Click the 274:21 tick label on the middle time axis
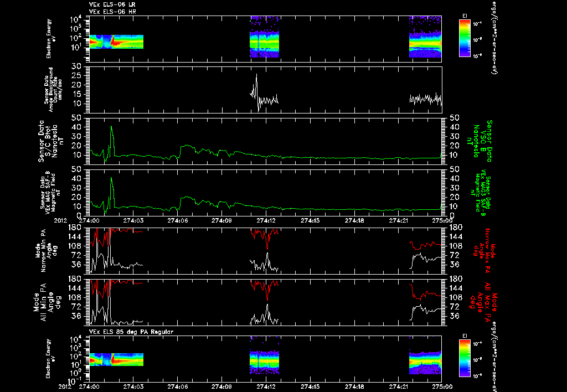The height and width of the screenshot is (392, 567). point(399,220)
